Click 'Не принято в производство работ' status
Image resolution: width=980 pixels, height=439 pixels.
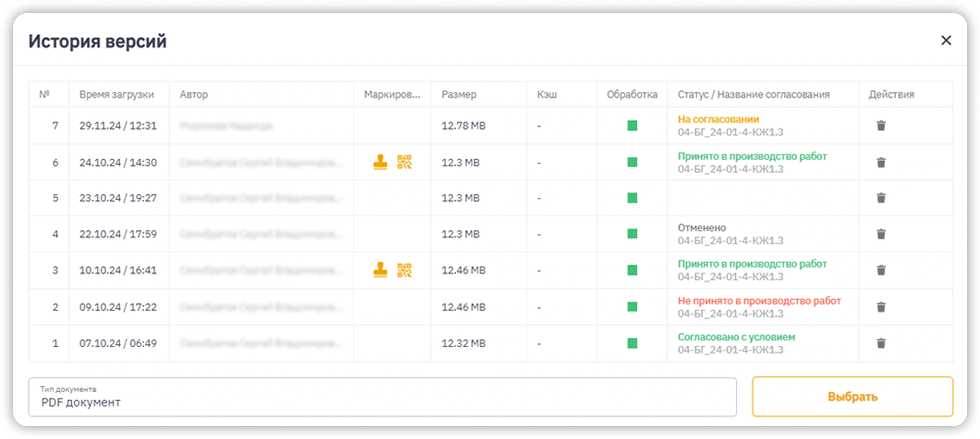click(x=759, y=301)
